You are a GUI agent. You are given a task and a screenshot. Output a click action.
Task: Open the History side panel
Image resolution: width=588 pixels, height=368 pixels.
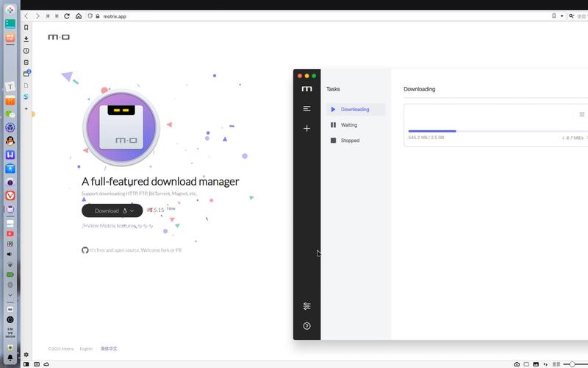tap(26, 51)
